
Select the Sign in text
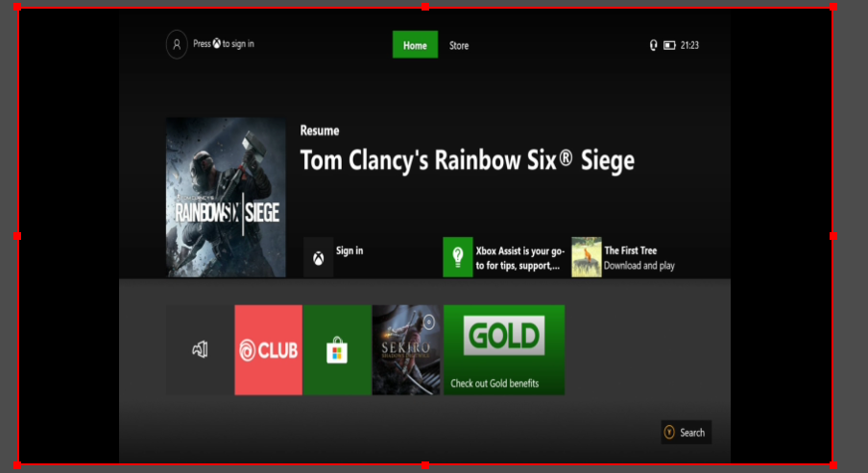tap(350, 250)
